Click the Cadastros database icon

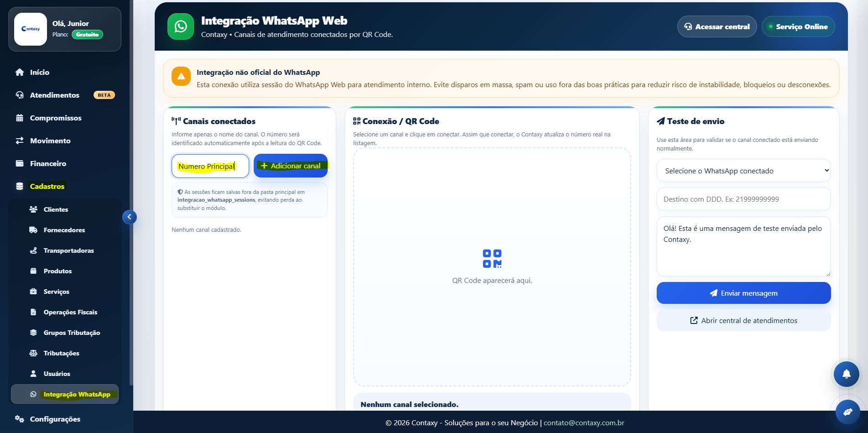[20, 186]
